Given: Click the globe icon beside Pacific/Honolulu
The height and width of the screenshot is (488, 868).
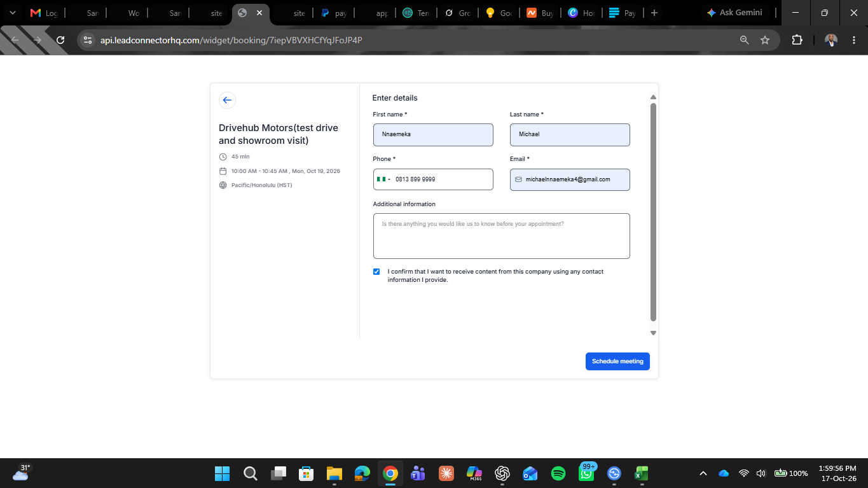Looking at the screenshot, I should 223,185.
